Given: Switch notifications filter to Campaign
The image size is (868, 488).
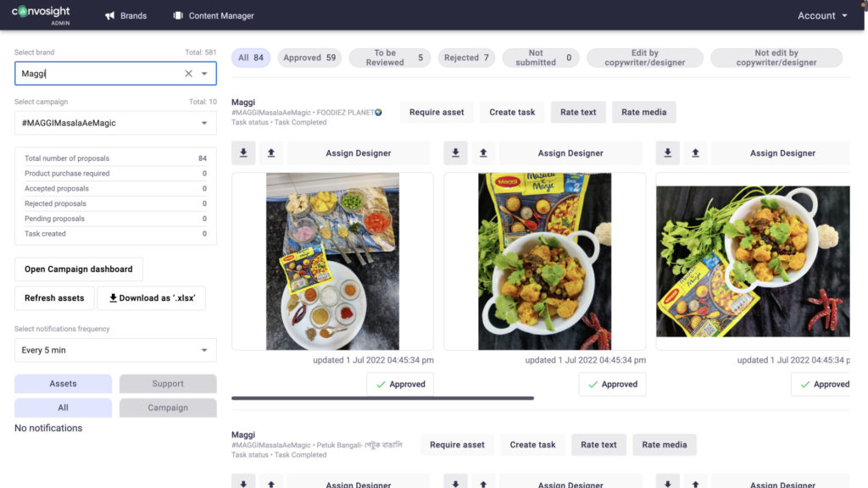Looking at the screenshot, I should pyautogui.click(x=168, y=408).
